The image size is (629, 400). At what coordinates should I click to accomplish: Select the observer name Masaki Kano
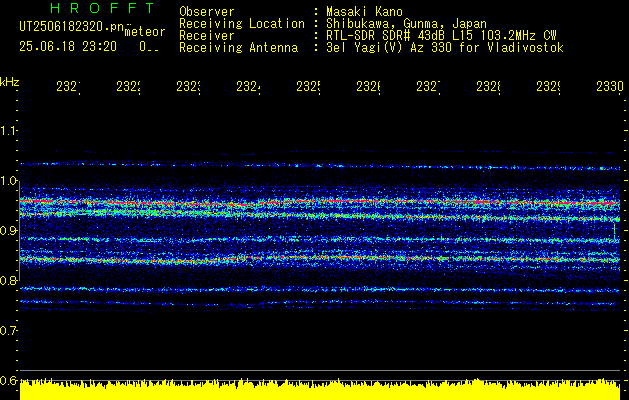(364, 12)
